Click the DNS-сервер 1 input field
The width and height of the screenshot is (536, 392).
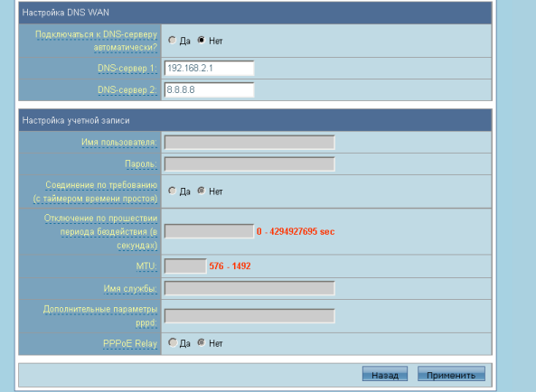tap(209, 69)
